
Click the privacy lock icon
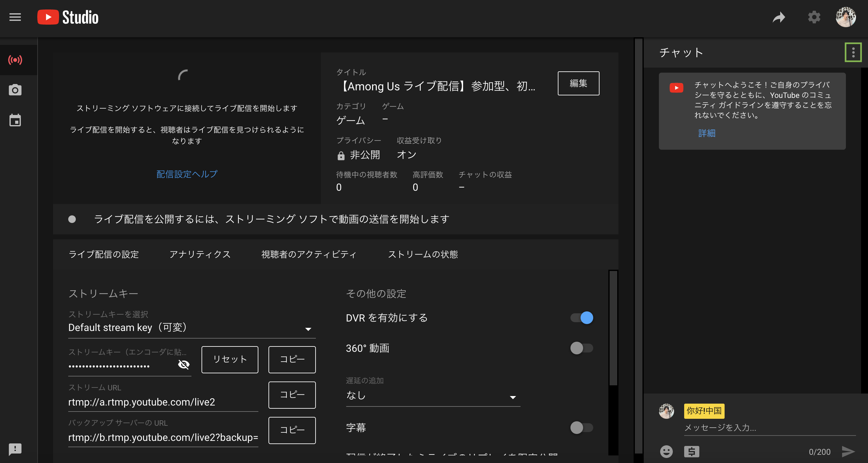pyautogui.click(x=341, y=156)
